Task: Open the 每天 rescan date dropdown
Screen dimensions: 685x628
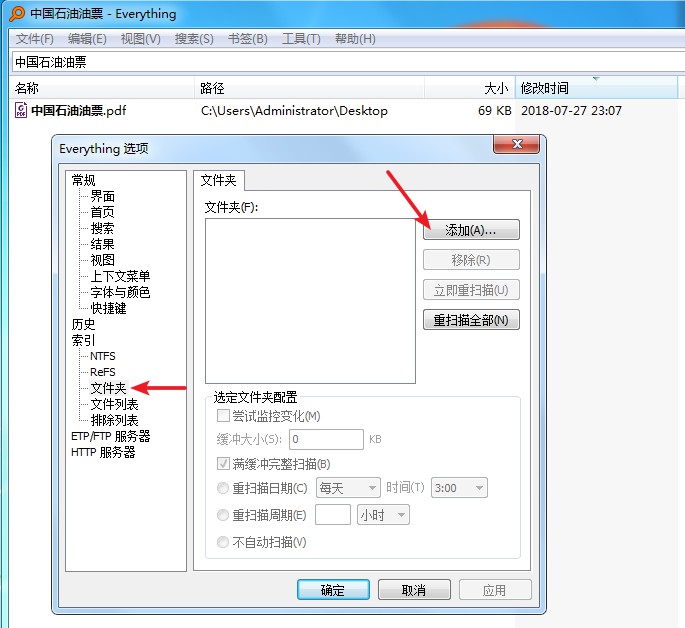Action: click(347, 488)
